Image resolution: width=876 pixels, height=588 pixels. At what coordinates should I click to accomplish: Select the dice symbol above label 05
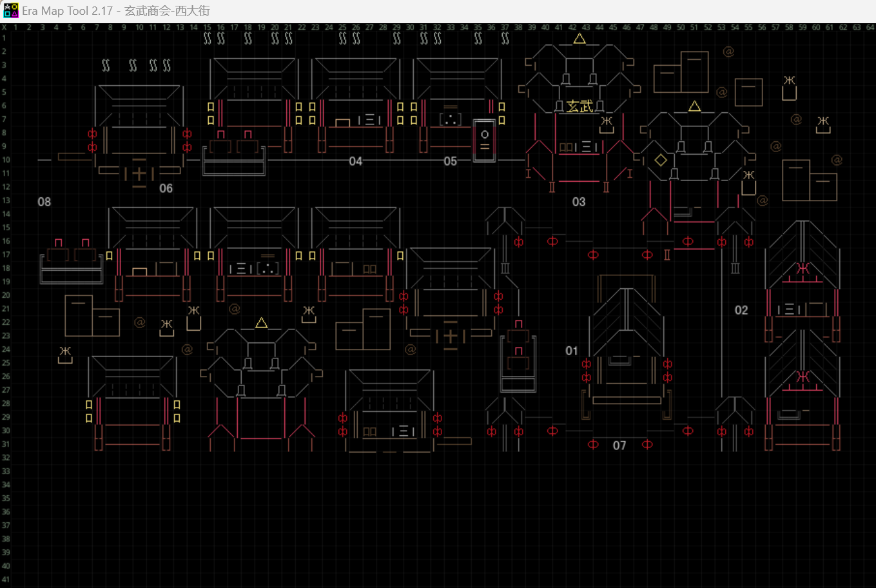pyautogui.click(x=450, y=120)
